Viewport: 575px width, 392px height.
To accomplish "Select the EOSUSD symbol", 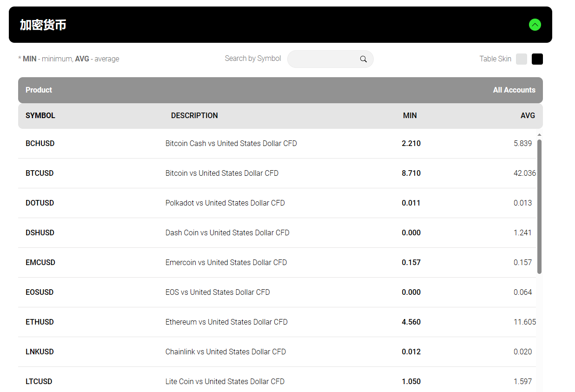I will [40, 292].
